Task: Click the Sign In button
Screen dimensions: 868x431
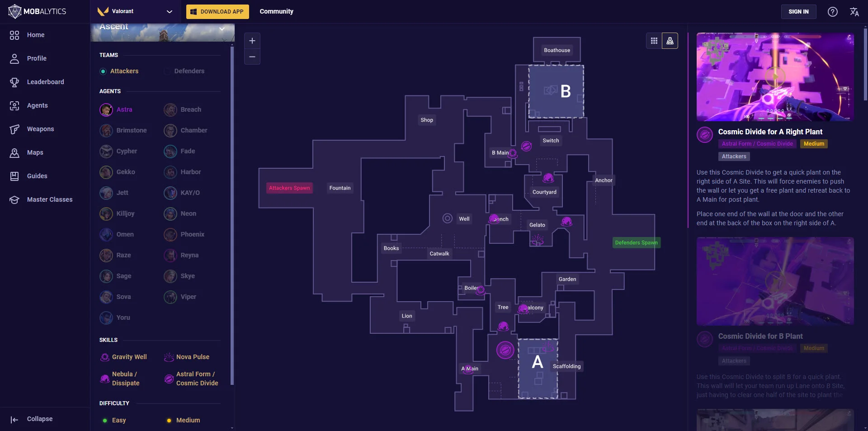Action: coord(798,12)
